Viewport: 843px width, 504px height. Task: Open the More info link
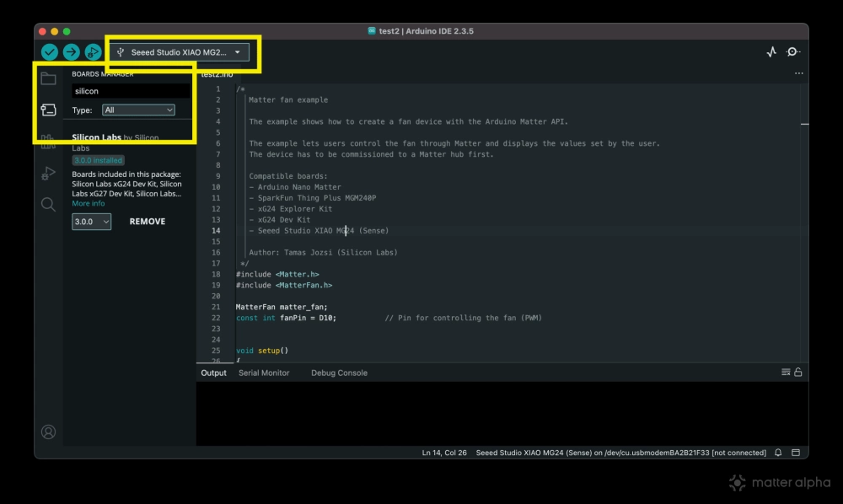89,204
